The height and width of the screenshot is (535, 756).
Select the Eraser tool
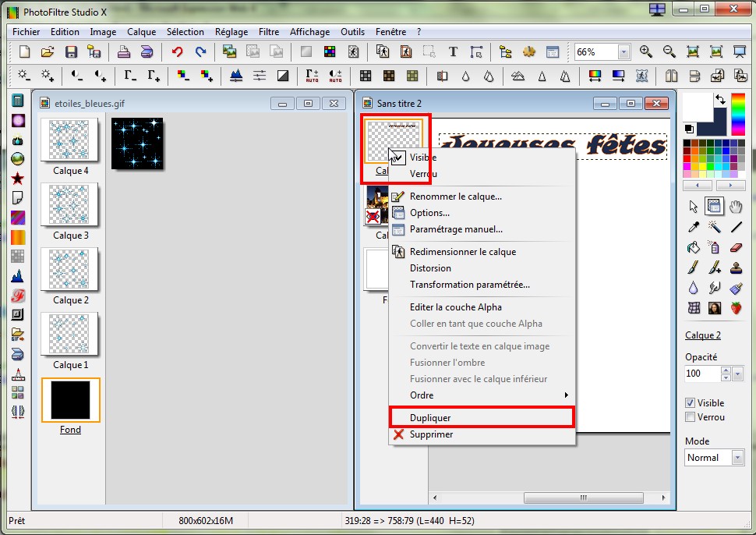click(736, 247)
